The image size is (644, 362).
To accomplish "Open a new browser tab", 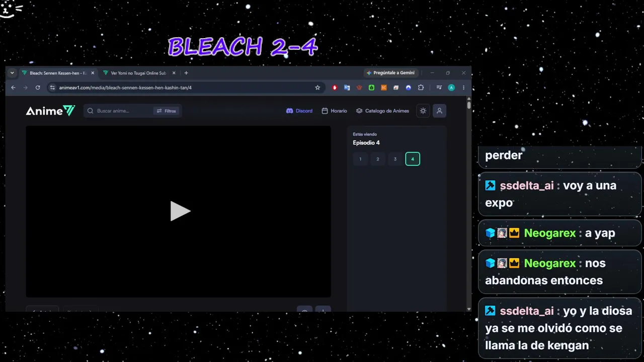I will (186, 73).
